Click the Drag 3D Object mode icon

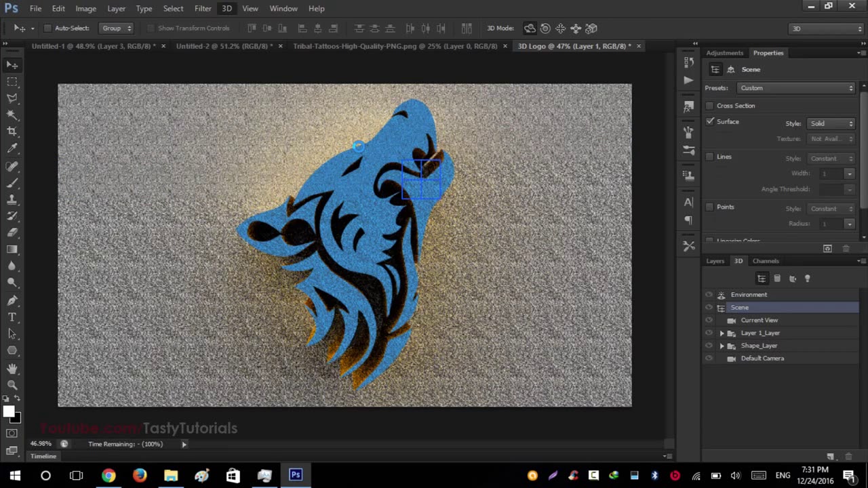point(561,28)
